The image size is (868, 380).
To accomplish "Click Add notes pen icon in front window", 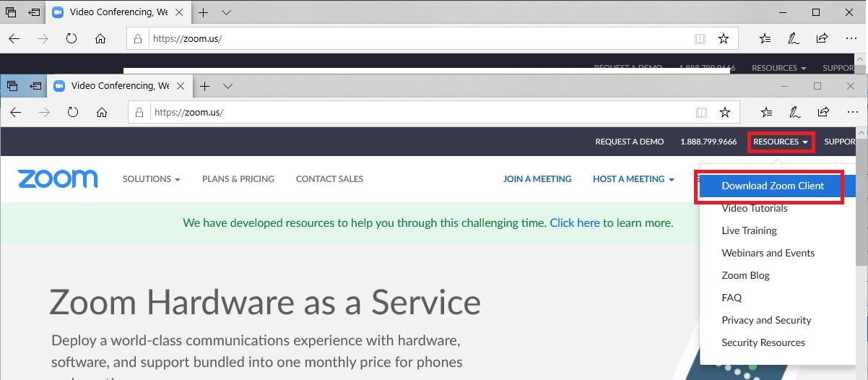I will point(795,112).
